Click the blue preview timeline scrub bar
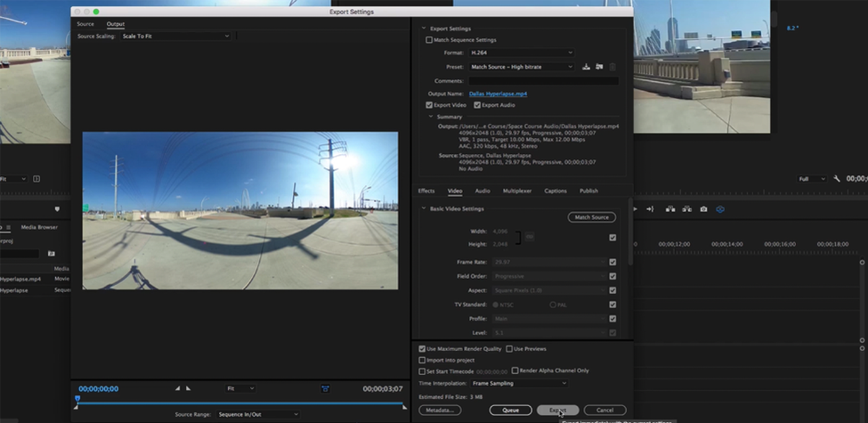The image size is (868, 423). (x=240, y=403)
